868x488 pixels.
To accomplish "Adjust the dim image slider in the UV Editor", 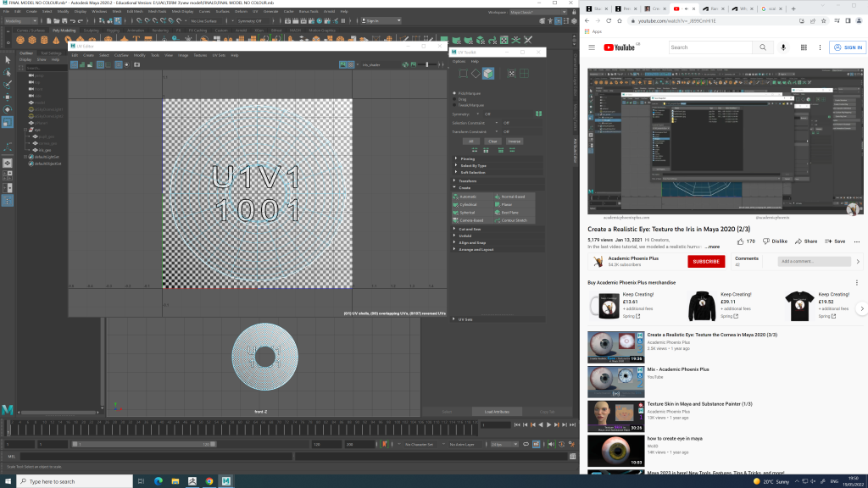I will [x=427, y=64].
